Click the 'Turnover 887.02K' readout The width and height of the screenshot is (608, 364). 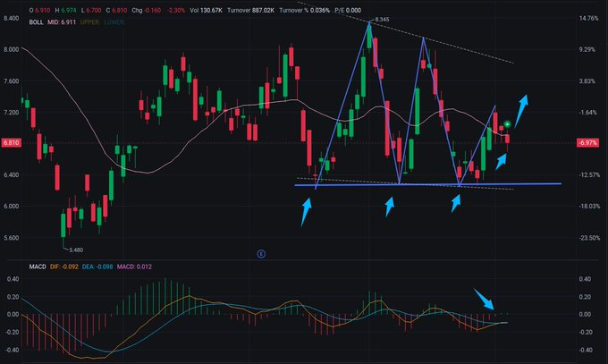250,10
